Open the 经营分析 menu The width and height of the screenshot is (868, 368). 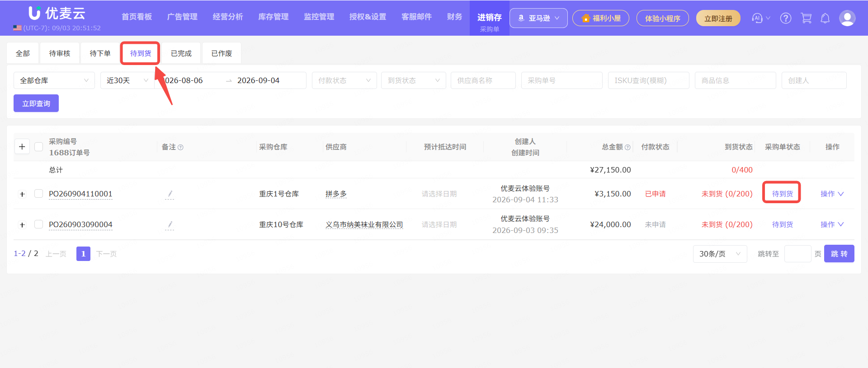point(228,17)
